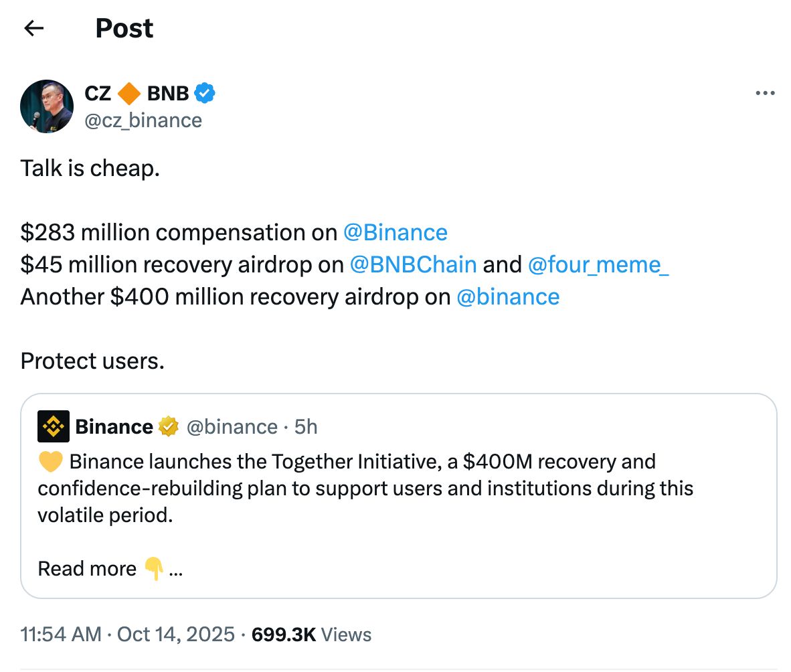Click the orange diamond icon in CZ's name
Image resolution: width=791 pixels, height=672 pixels.
pyautogui.click(x=128, y=94)
